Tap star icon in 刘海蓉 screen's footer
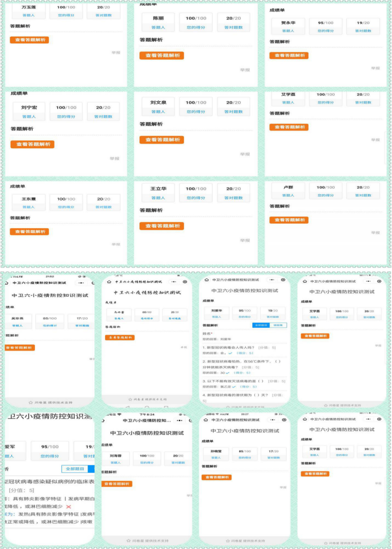Image resolution: width=392 pixels, height=549 pixels. [128, 541]
